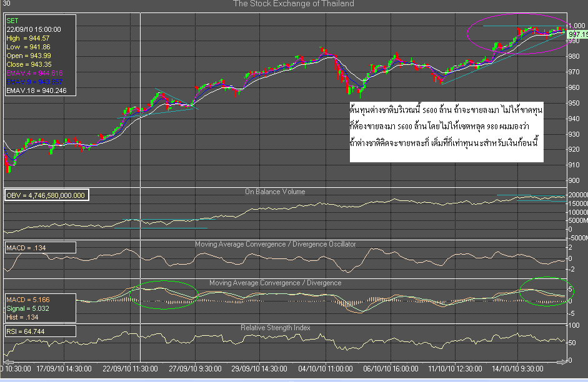The height and width of the screenshot is (382, 588).
Task: Select the Hist = .134 readout
Action: click(22, 317)
